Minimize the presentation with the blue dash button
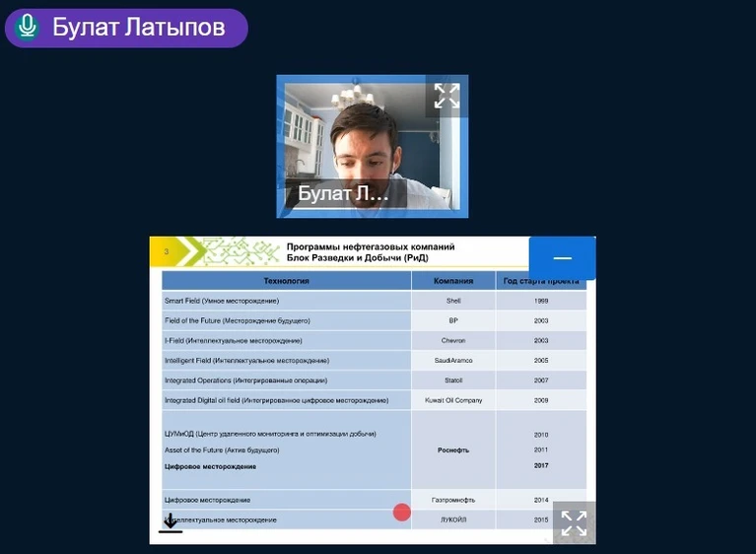This screenshot has width=756, height=554. click(x=562, y=258)
